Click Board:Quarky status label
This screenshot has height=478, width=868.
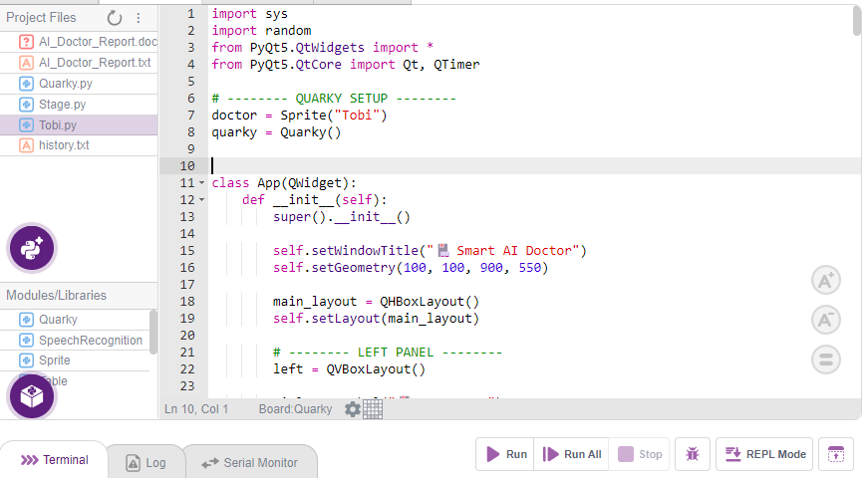click(x=296, y=409)
